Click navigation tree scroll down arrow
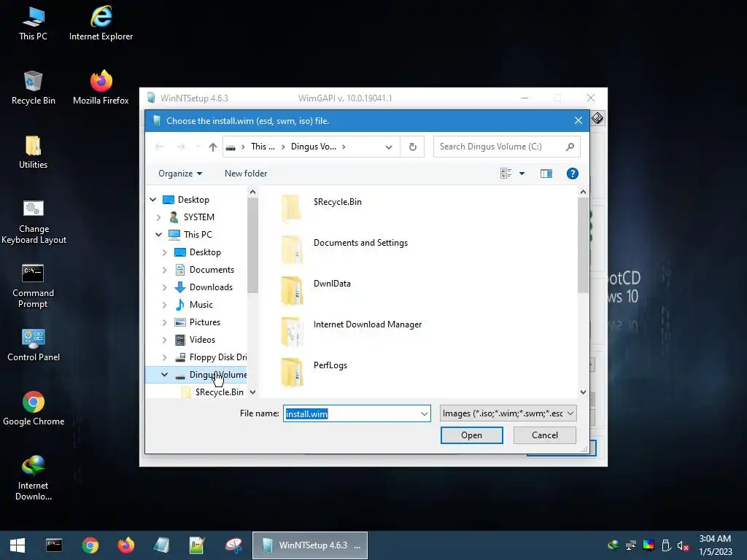The image size is (747, 560). click(252, 392)
